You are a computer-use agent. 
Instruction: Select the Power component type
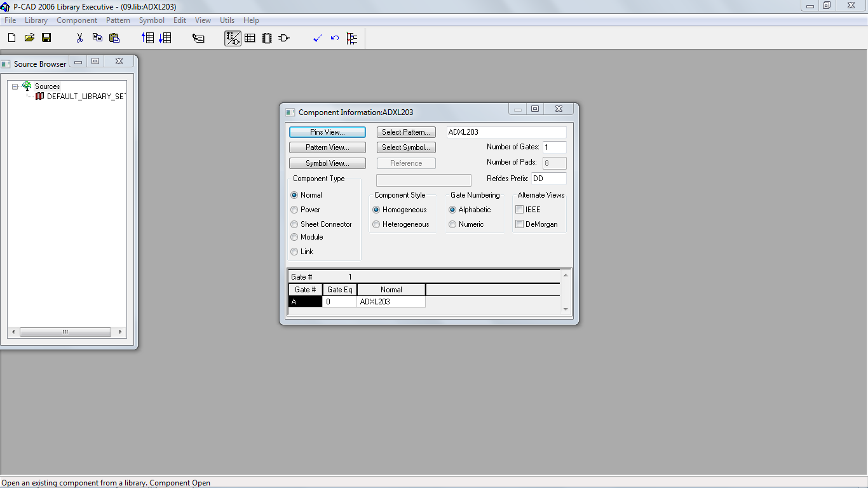[294, 210]
